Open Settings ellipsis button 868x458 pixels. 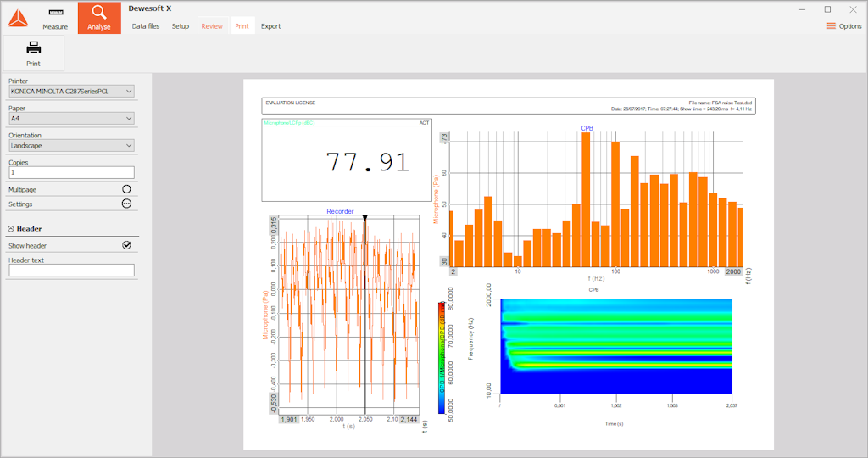(126, 204)
